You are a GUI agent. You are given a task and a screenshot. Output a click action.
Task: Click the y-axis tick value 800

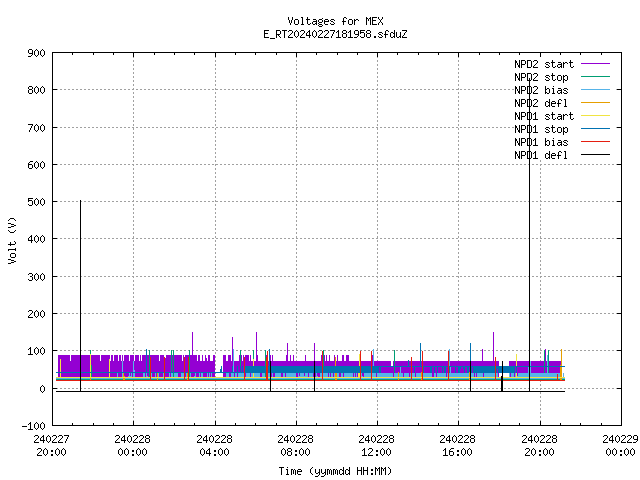click(36, 90)
